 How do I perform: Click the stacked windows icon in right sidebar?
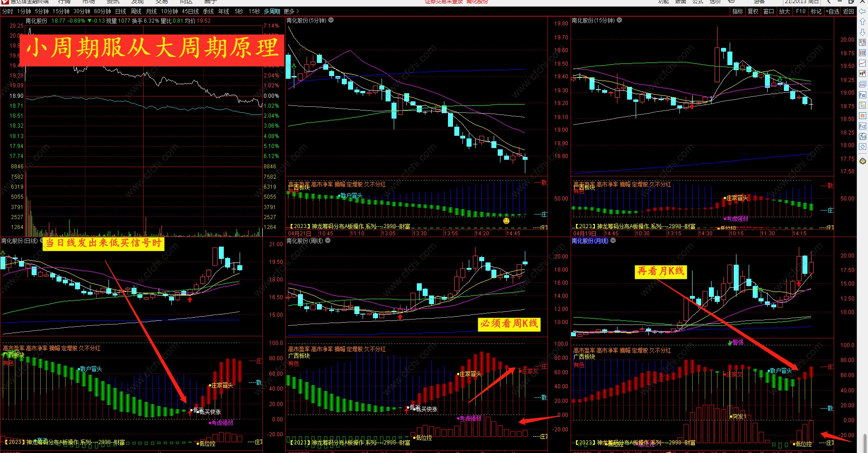(x=862, y=84)
